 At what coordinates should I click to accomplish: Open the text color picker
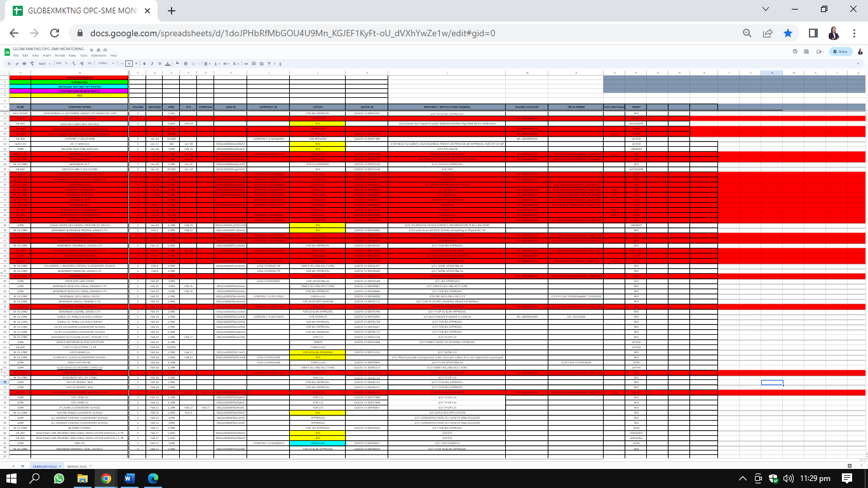[167, 64]
